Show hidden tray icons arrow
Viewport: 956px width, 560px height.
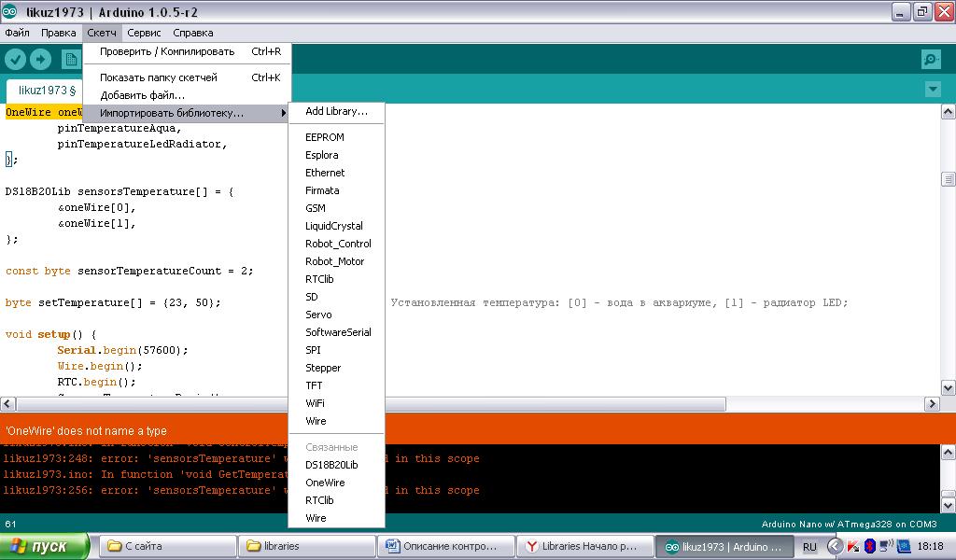click(x=835, y=546)
